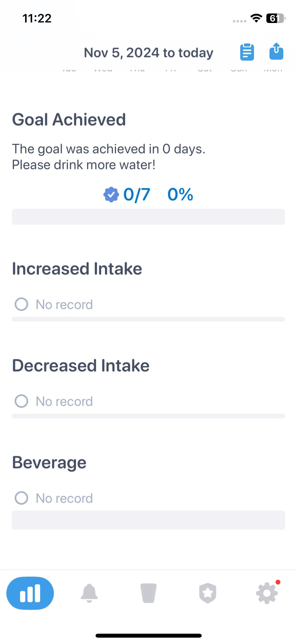Select the Increased Intake No record circle

click(21, 304)
